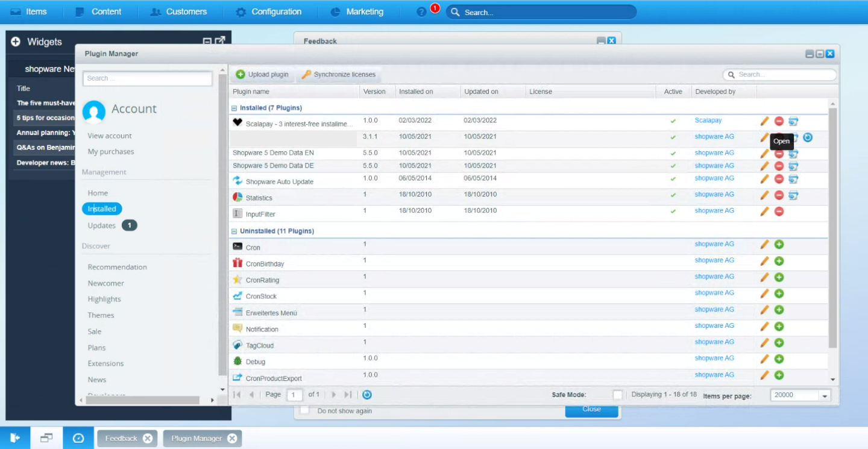The width and height of the screenshot is (868, 449).
Task: Uninstall Shopware 5 Demo Data DE plugin
Action: (x=779, y=166)
